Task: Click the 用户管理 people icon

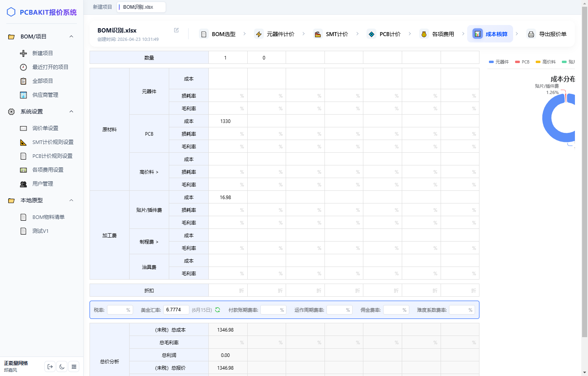Action: (23, 184)
